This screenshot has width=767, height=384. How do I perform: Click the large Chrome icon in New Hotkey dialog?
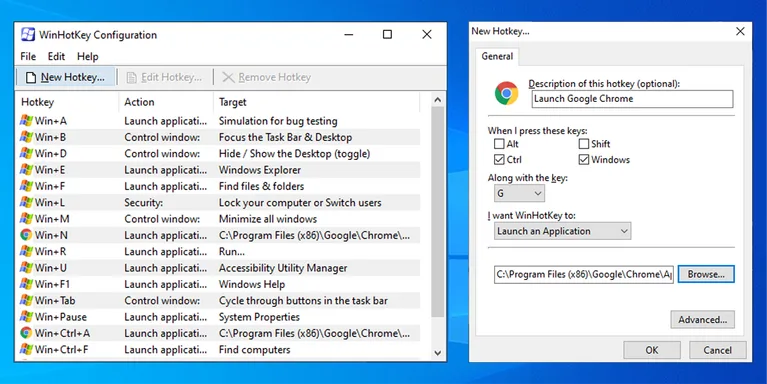click(506, 93)
